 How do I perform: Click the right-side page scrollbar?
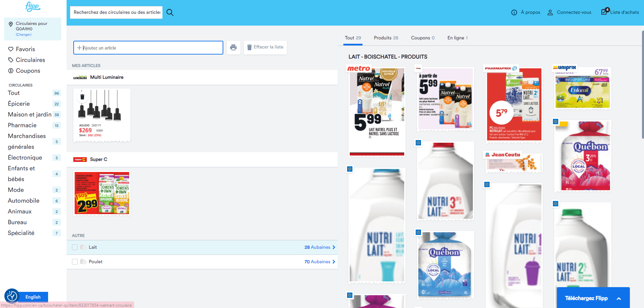tap(643, 84)
